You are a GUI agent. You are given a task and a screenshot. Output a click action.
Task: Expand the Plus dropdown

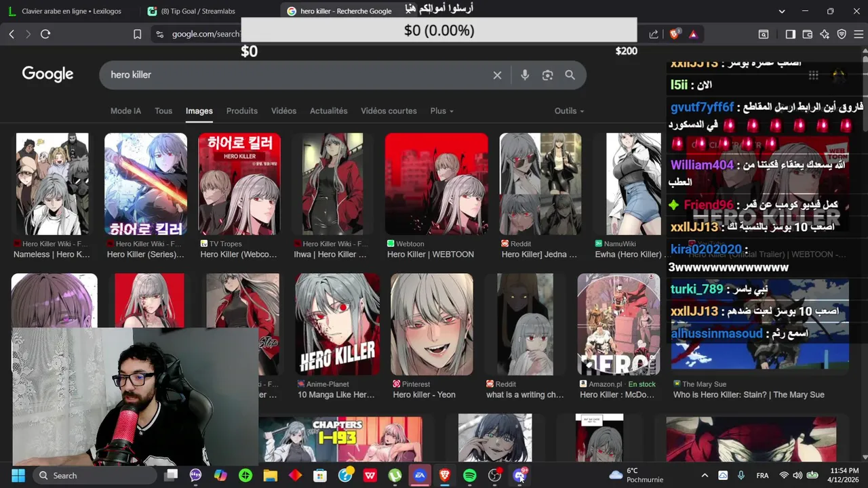[441, 110]
